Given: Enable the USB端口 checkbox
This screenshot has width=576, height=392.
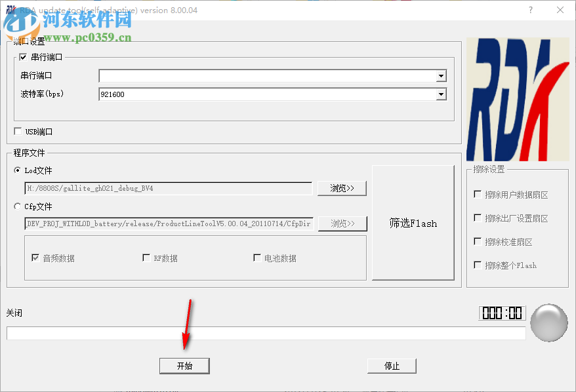Looking at the screenshot, I should 18,132.
